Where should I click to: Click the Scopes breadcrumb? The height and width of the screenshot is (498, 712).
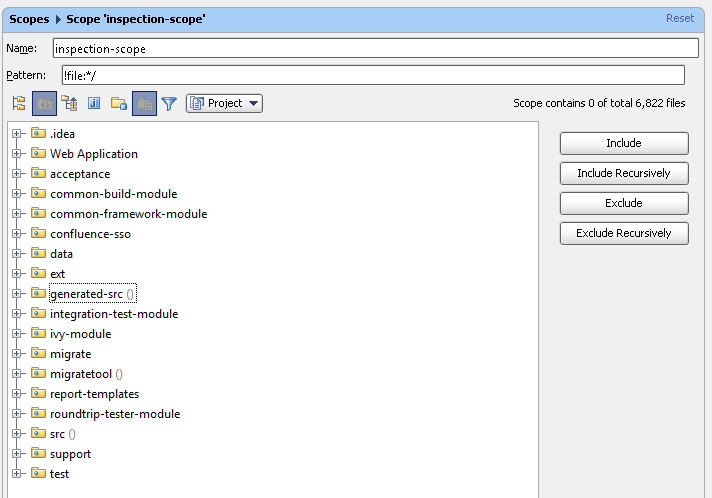pos(29,19)
